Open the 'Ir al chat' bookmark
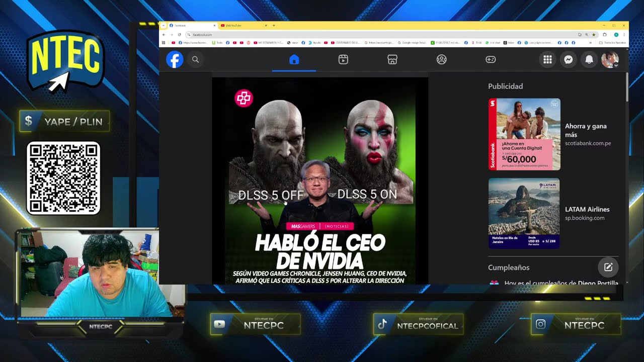Image resolution: width=644 pixels, height=362 pixels. coord(493,43)
